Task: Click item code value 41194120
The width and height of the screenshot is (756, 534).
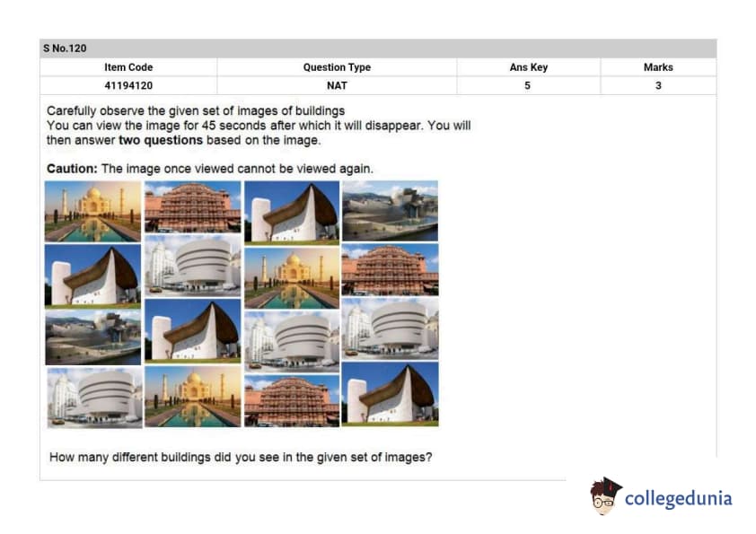Action: pos(128,86)
